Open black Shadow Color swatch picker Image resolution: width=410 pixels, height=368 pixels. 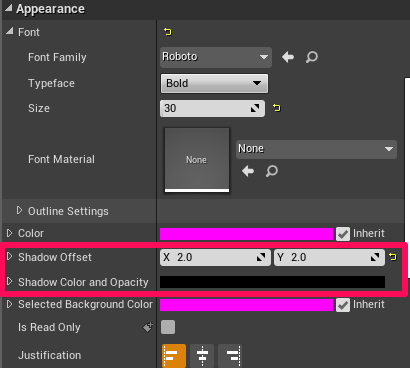point(272,282)
